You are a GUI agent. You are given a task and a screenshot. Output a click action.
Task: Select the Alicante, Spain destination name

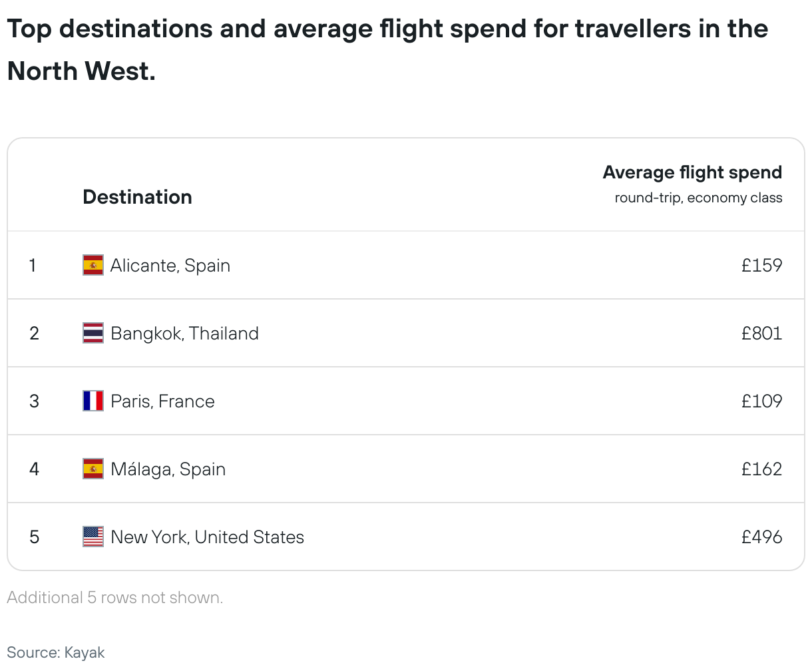tap(170, 266)
